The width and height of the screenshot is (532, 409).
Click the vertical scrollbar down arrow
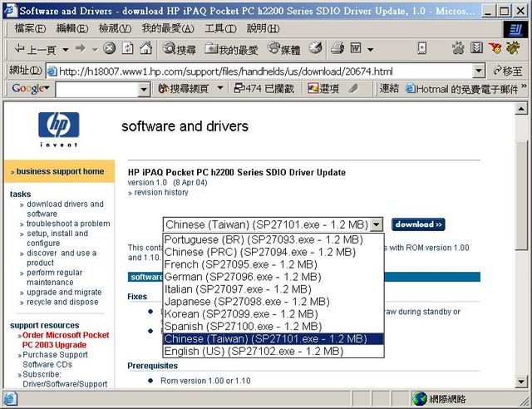coord(521,382)
